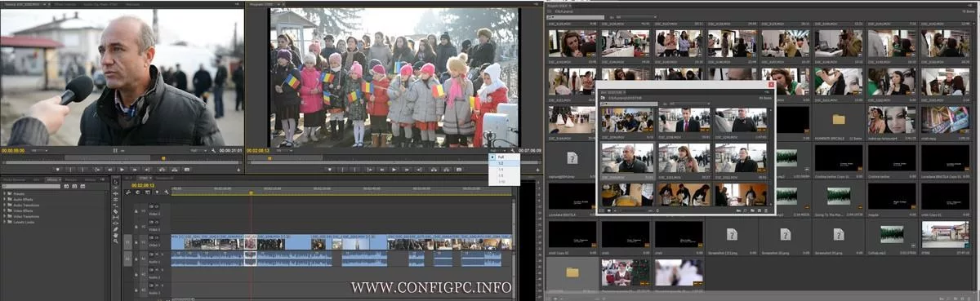Screen dimensions: 980x301
Task: Select the Slip tool
Action: [115, 217]
